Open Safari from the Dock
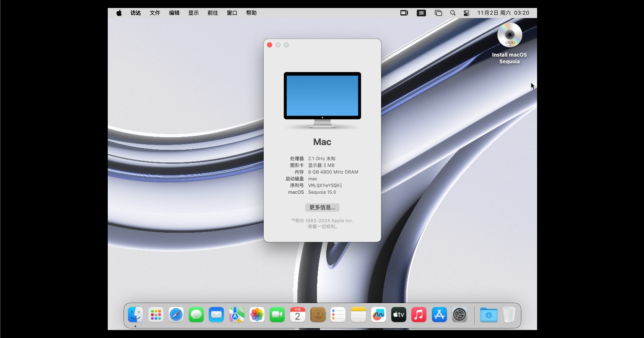The image size is (644, 338). click(176, 315)
